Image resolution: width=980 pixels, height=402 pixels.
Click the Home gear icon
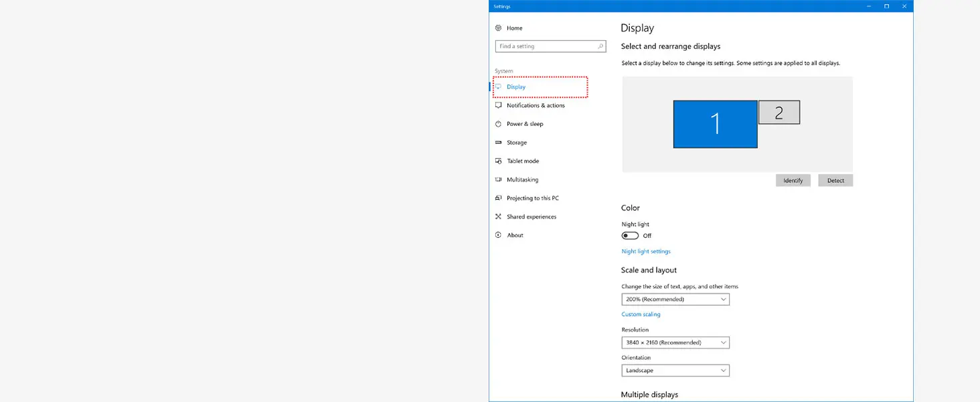tap(498, 28)
